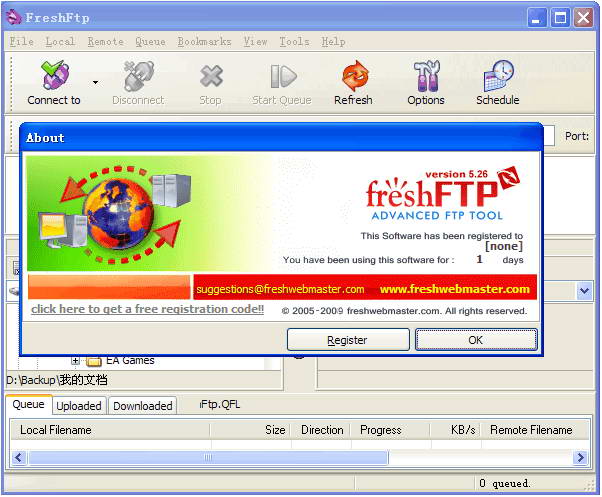Screen dimensions: 602x497
Task: Open the Tools menu
Action: coord(294,41)
